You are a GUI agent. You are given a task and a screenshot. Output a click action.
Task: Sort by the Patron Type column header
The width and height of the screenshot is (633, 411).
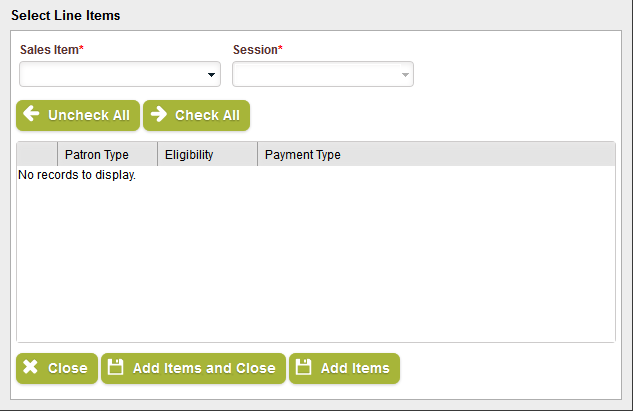click(x=97, y=155)
